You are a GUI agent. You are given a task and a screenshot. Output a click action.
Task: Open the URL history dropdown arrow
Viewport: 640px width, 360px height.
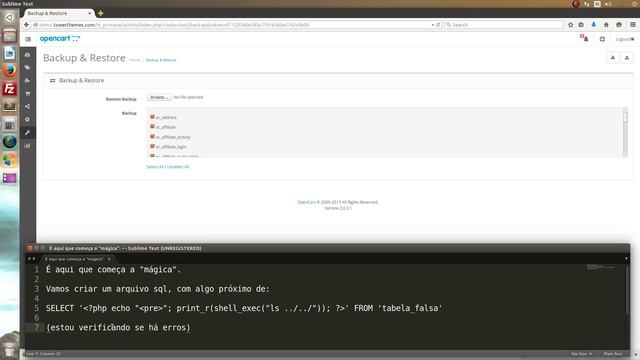point(433,25)
